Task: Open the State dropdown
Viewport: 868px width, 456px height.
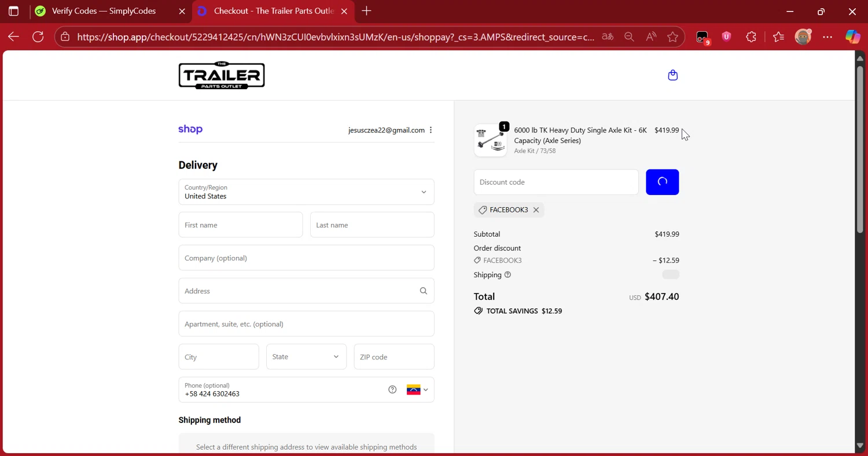Action: coord(306,357)
